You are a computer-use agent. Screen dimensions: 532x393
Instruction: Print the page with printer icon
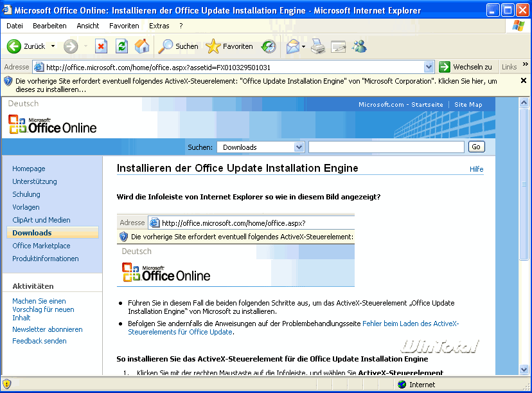[318, 46]
